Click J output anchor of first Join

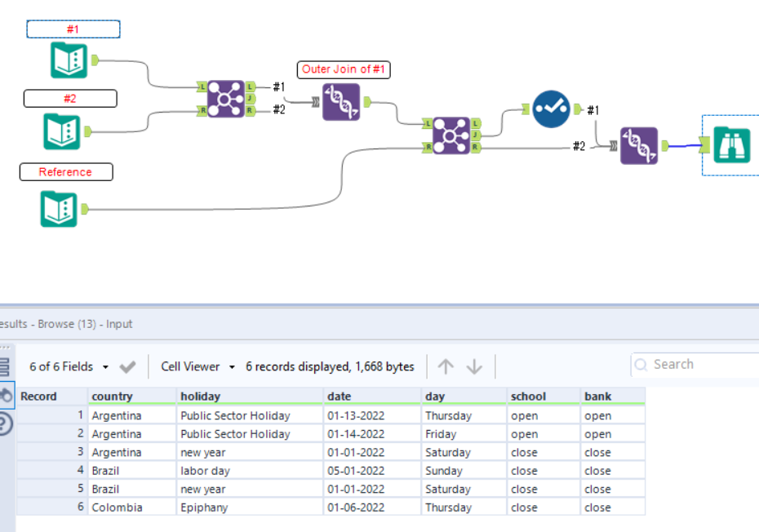[250, 99]
